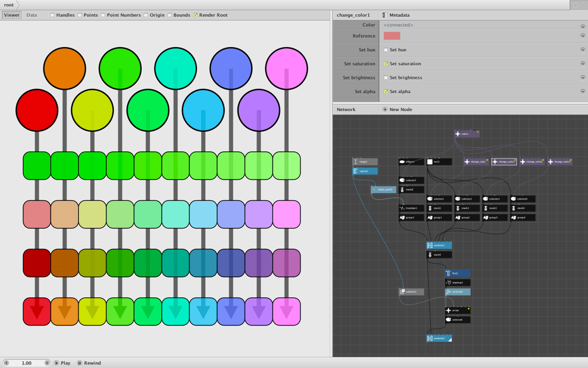Enable the Origin checkbox
Viewport: 588px width, 368px height.
coord(146,15)
